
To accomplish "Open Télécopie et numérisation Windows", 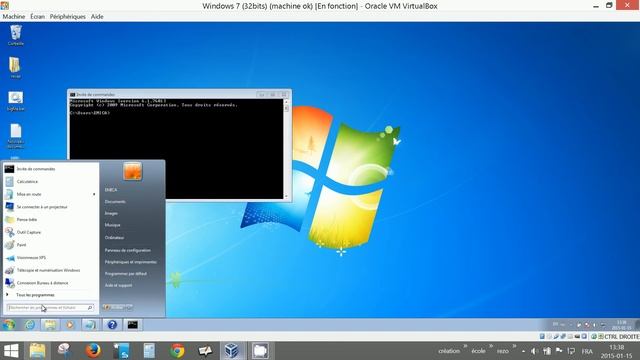I will coord(48,270).
